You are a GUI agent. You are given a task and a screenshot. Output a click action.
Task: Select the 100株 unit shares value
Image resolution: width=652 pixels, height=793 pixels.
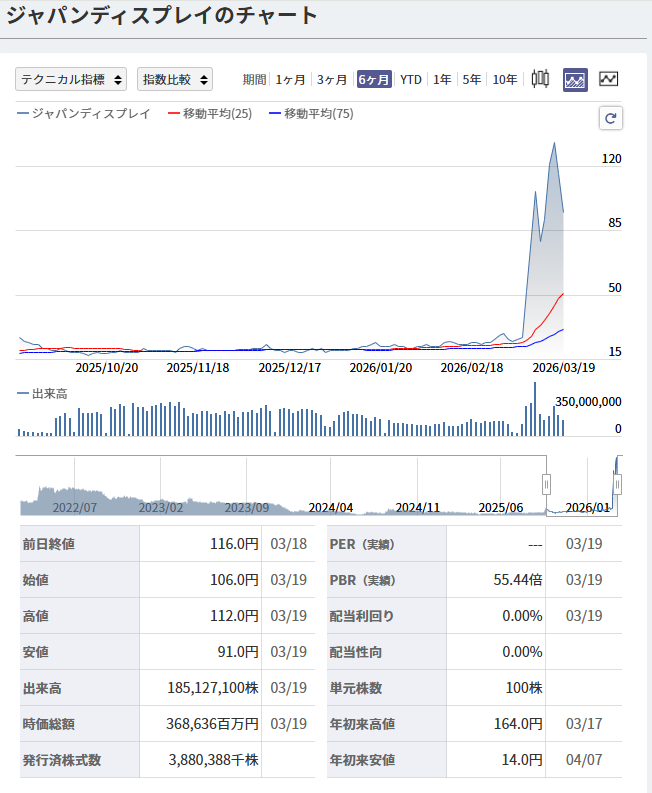(524, 688)
